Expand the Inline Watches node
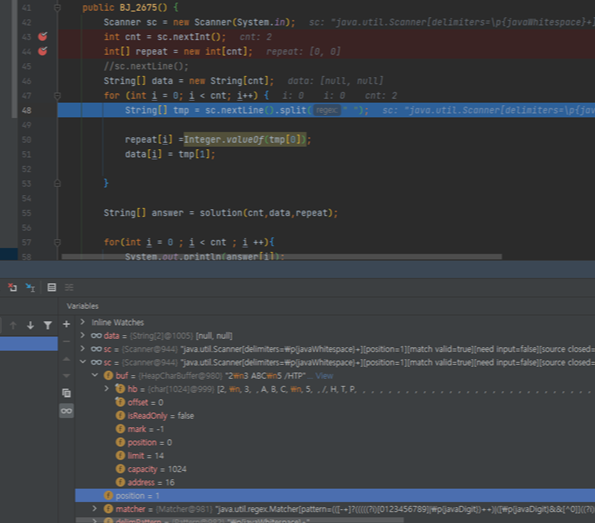595x523 pixels. tap(83, 322)
